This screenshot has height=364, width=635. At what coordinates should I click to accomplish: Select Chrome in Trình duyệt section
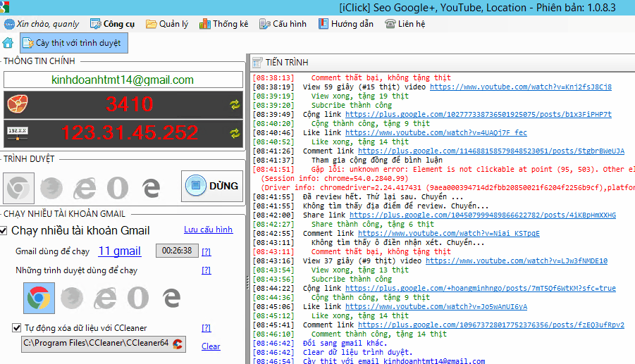pos(18,188)
